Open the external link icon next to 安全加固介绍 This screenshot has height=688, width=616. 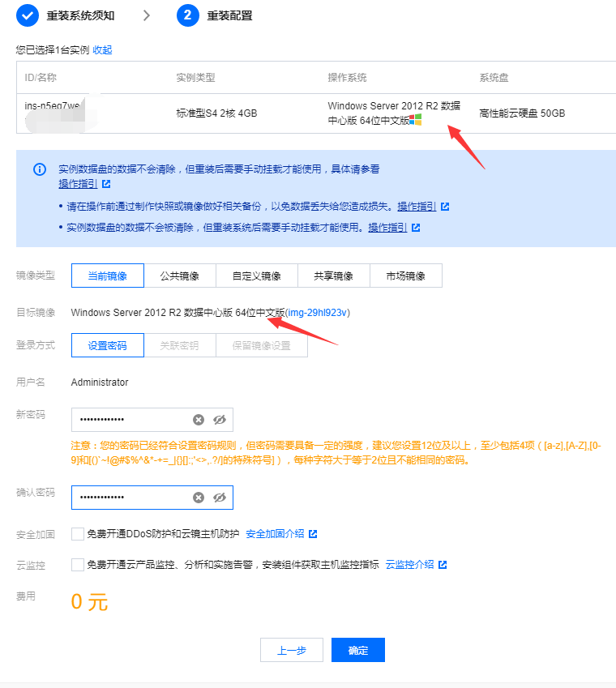click(x=313, y=534)
